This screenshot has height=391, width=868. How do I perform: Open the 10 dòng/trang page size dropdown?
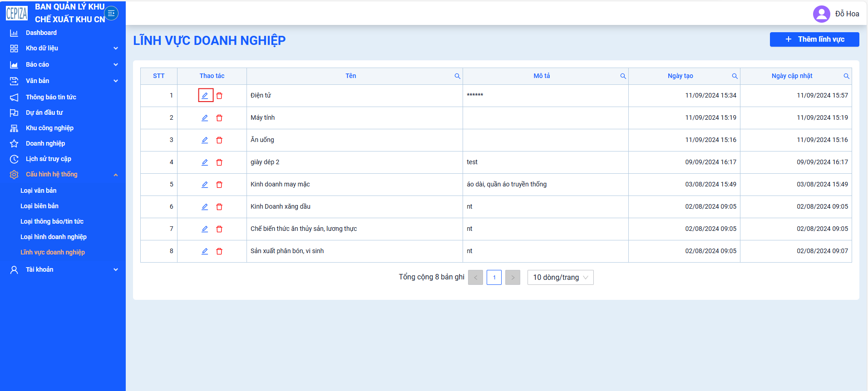tap(560, 277)
